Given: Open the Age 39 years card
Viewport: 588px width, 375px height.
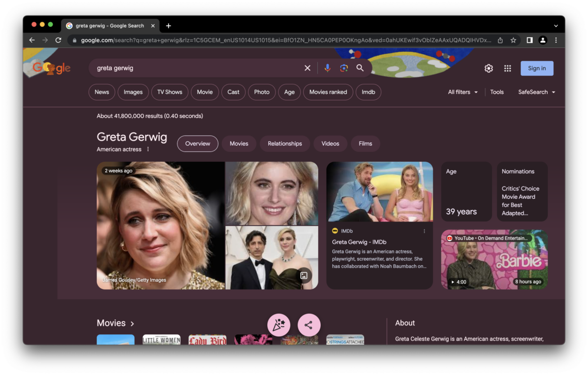Looking at the screenshot, I should coord(466,192).
